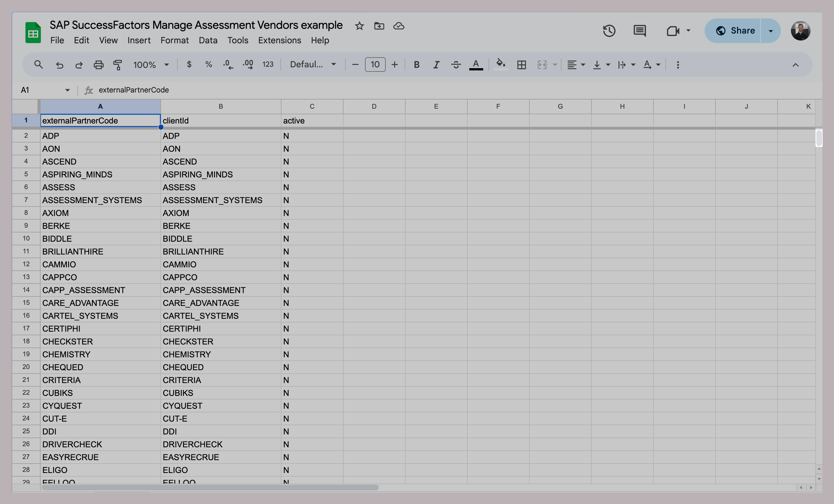Open horizontal align dropdown
The image size is (834, 504).
point(576,65)
